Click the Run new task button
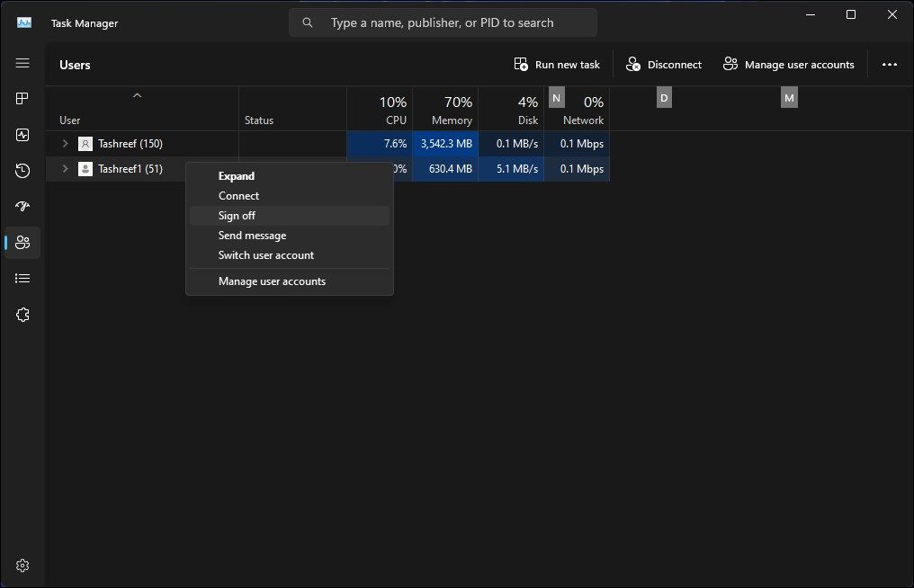The width and height of the screenshot is (914, 588). tap(556, 64)
